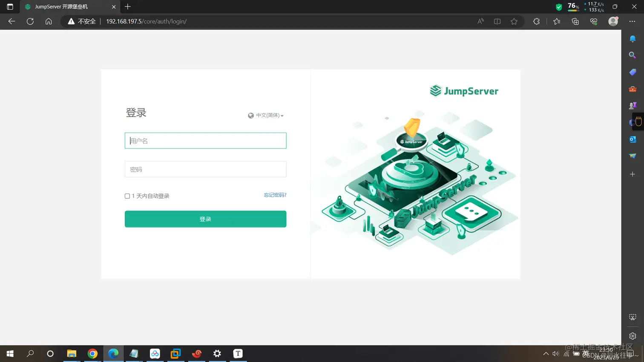Open Outlook in the sidebar
The width and height of the screenshot is (644, 362).
(632, 139)
